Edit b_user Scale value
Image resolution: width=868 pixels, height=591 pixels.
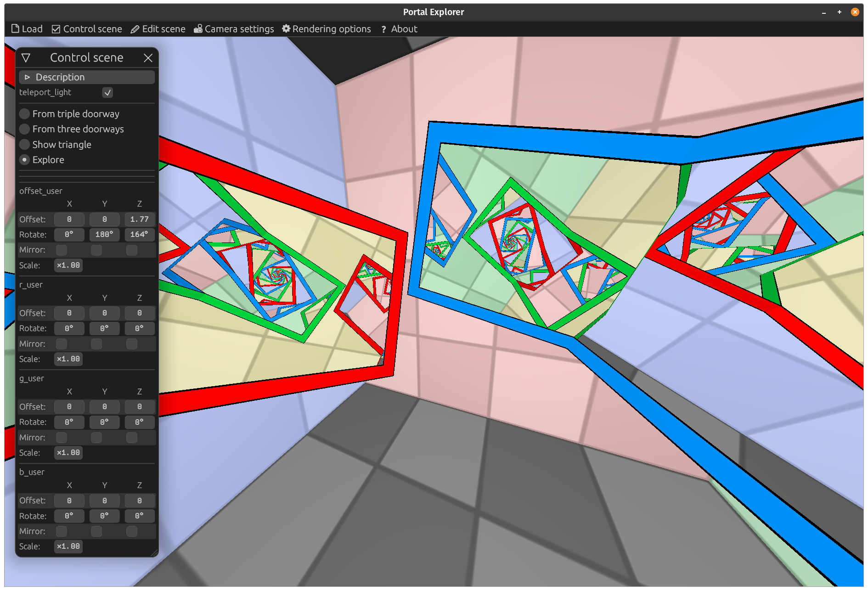(x=68, y=546)
